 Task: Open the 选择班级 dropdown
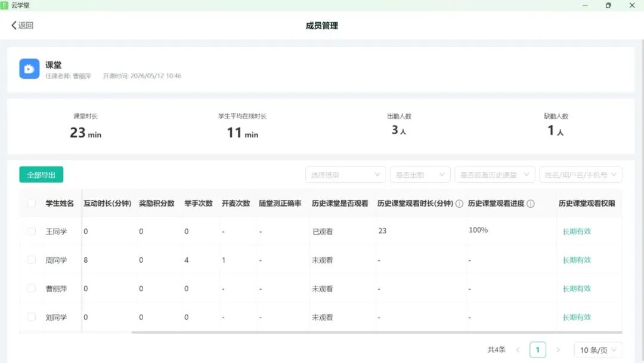(x=345, y=175)
